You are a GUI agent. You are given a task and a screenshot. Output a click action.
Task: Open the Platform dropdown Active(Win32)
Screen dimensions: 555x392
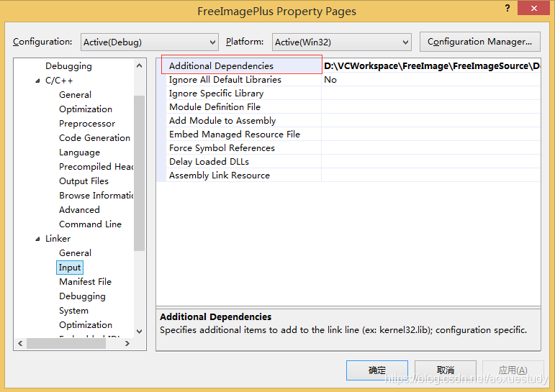click(x=341, y=42)
